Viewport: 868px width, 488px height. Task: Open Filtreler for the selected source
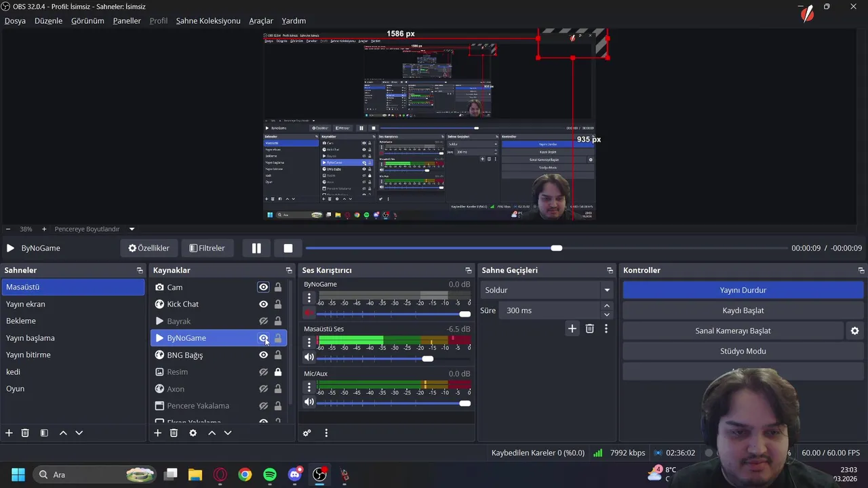pyautogui.click(x=207, y=248)
